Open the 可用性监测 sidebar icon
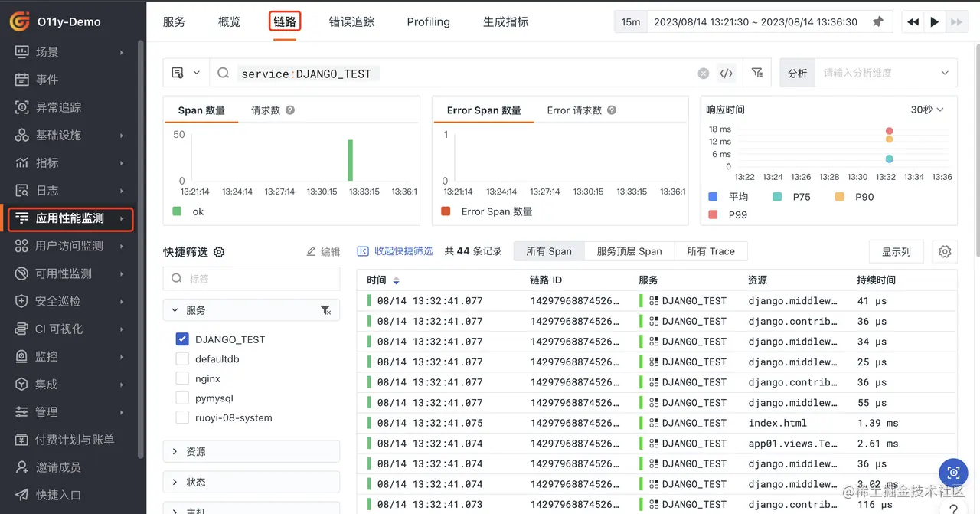The image size is (980, 514). coord(22,273)
